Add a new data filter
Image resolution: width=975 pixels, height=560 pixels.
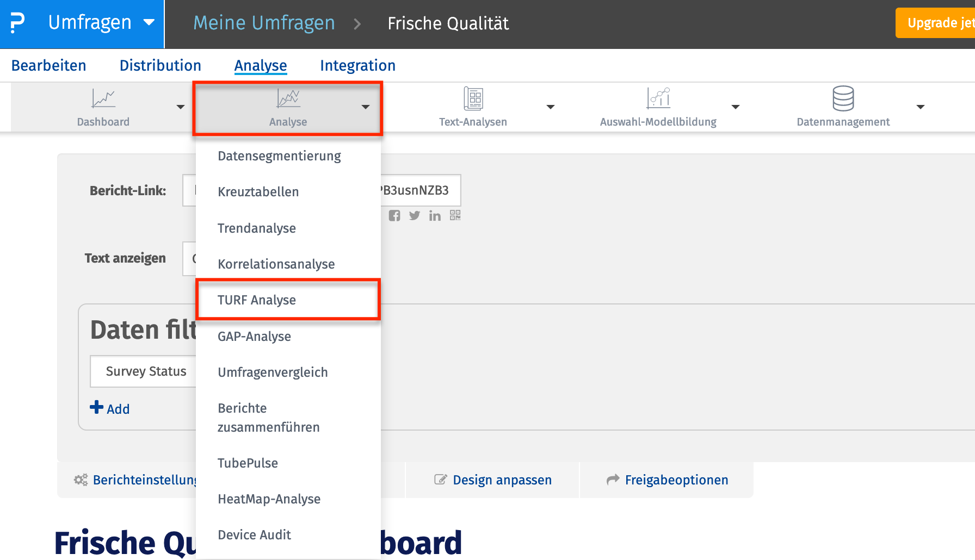(110, 408)
